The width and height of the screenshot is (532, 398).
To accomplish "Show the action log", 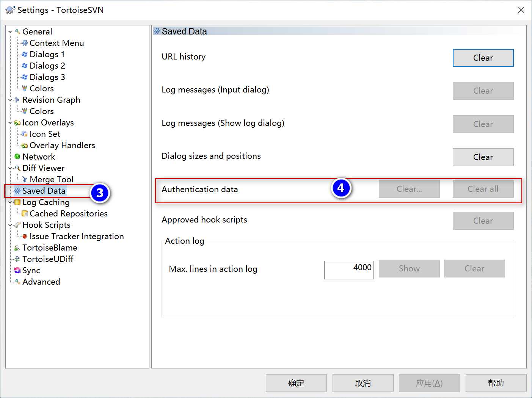I will pyautogui.click(x=409, y=268).
